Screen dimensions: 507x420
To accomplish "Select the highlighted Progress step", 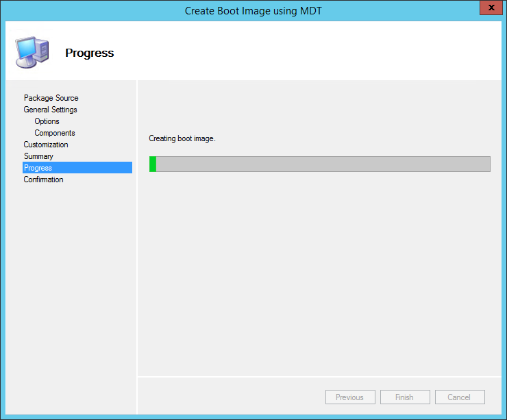I will pyautogui.click(x=77, y=167).
